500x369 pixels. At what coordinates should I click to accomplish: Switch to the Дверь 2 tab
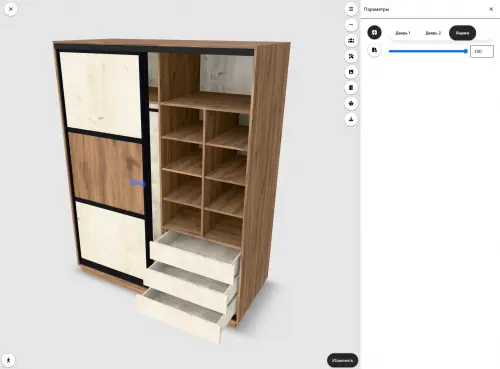click(433, 33)
